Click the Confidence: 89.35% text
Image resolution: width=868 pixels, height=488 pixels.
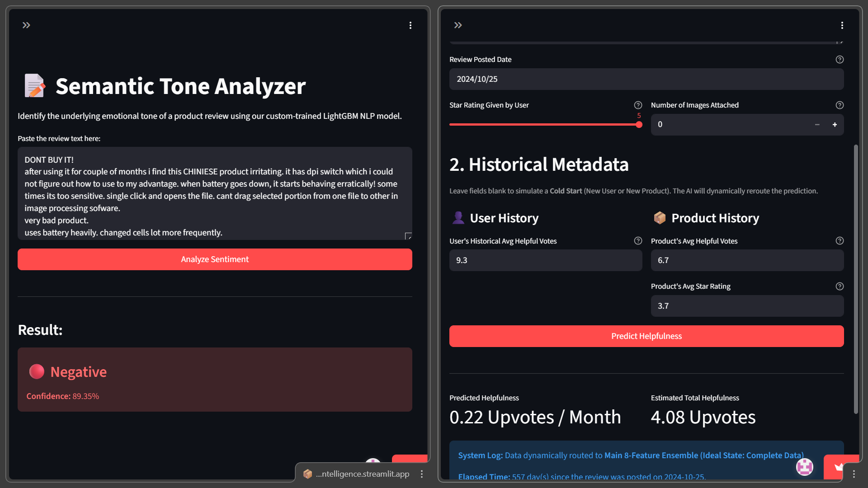coord(62,396)
